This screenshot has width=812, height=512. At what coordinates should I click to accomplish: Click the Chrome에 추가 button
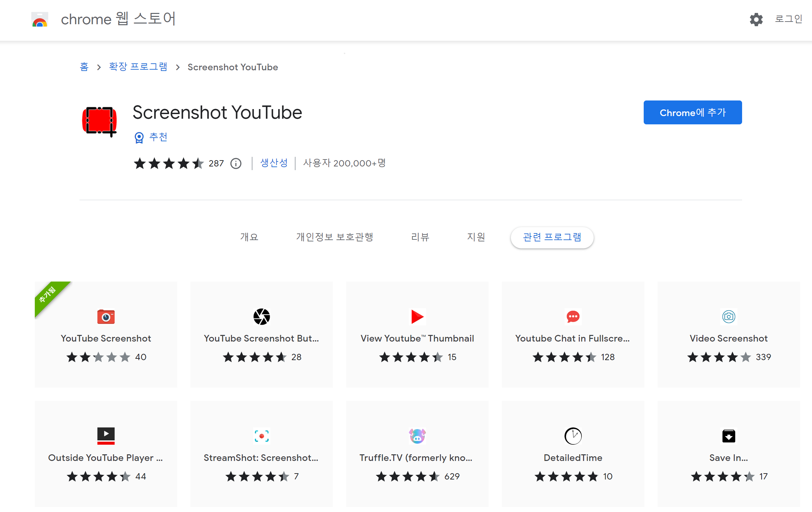tap(692, 112)
